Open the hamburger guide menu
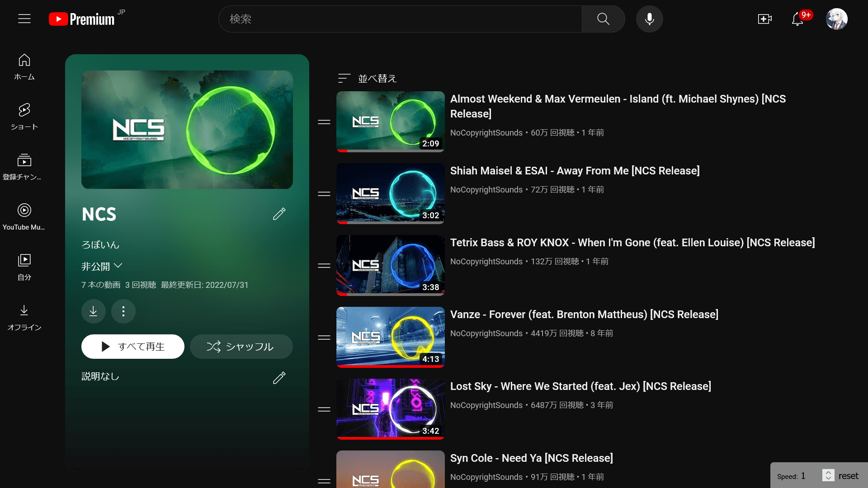This screenshot has width=868, height=488. [24, 19]
